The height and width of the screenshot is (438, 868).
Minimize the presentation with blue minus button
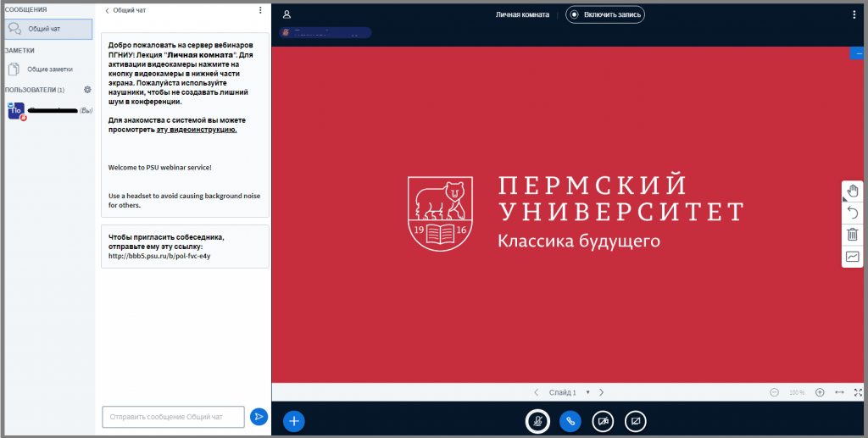pyautogui.click(x=859, y=53)
